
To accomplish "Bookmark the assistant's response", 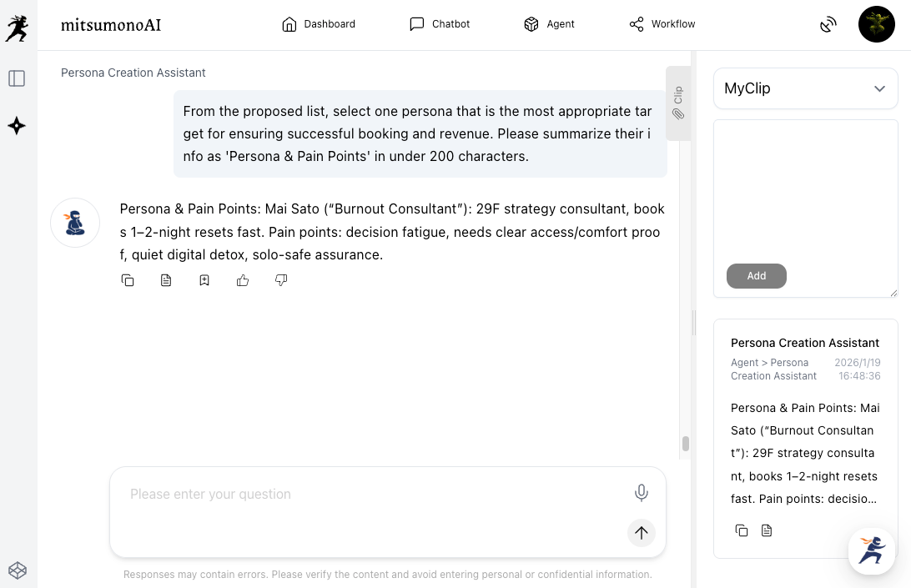I will 204,280.
